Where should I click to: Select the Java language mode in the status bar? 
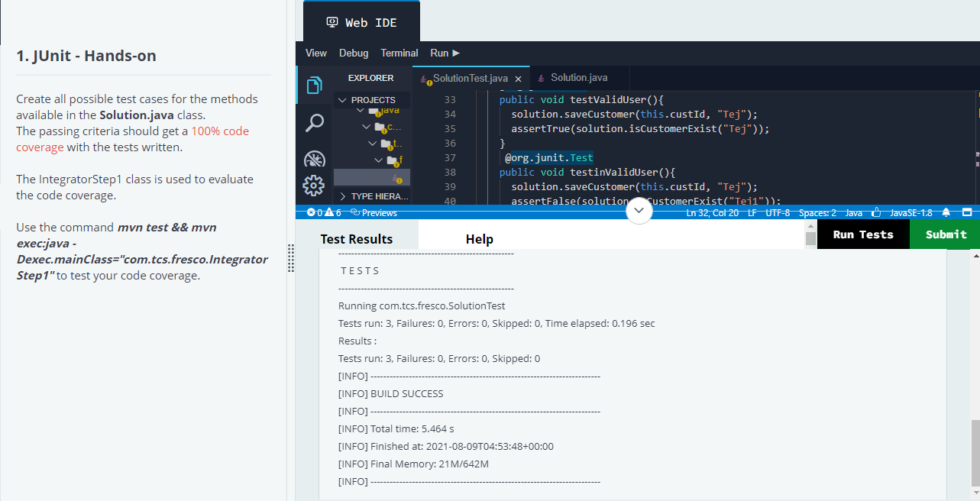click(853, 212)
